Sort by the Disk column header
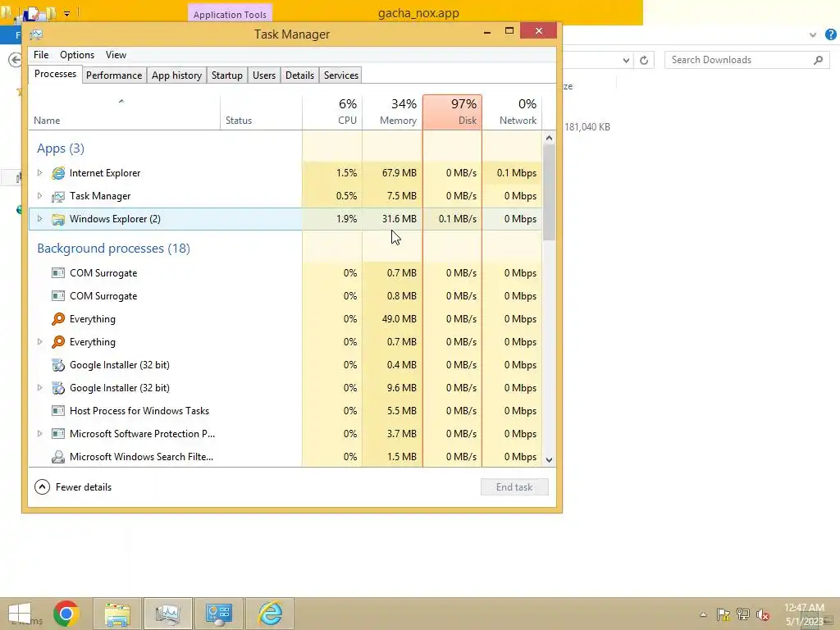 pyautogui.click(x=453, y=112)
